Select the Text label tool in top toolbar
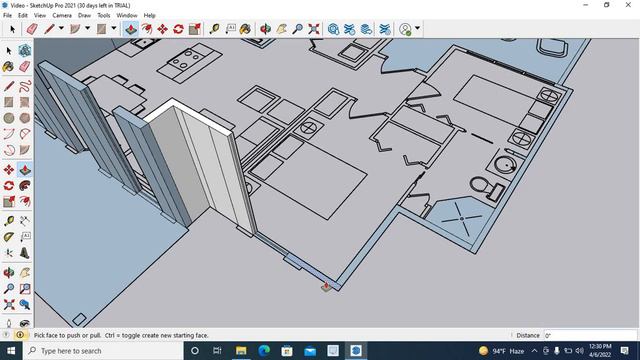Image resolution: width=640 pixels, height=360 pixels. [231, 29]
